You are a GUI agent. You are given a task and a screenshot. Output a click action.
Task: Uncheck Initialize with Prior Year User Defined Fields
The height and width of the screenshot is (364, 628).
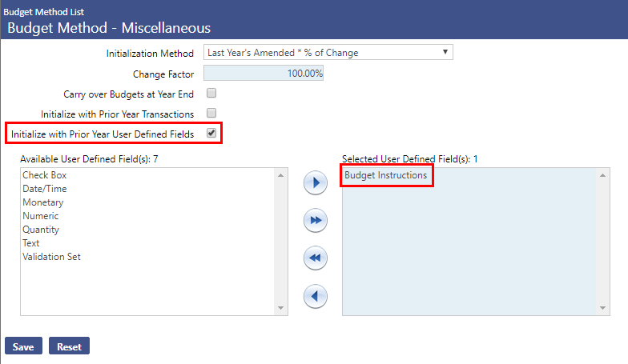coord(211,133)
